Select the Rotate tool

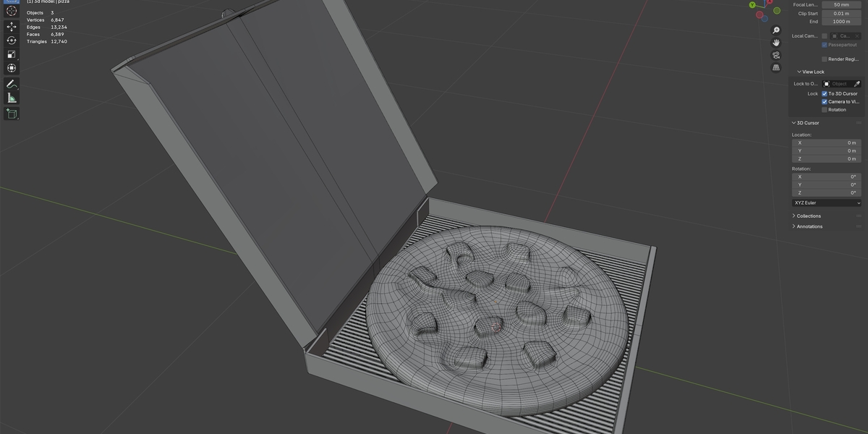[x=12, y=41]
